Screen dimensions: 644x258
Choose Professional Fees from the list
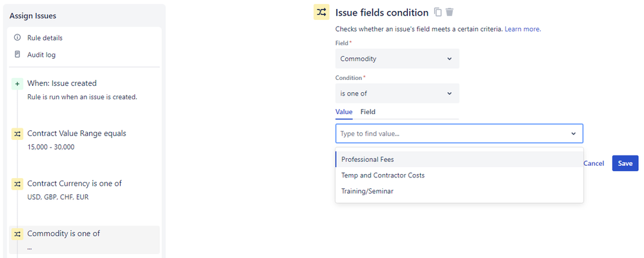(x=368, y=159)
